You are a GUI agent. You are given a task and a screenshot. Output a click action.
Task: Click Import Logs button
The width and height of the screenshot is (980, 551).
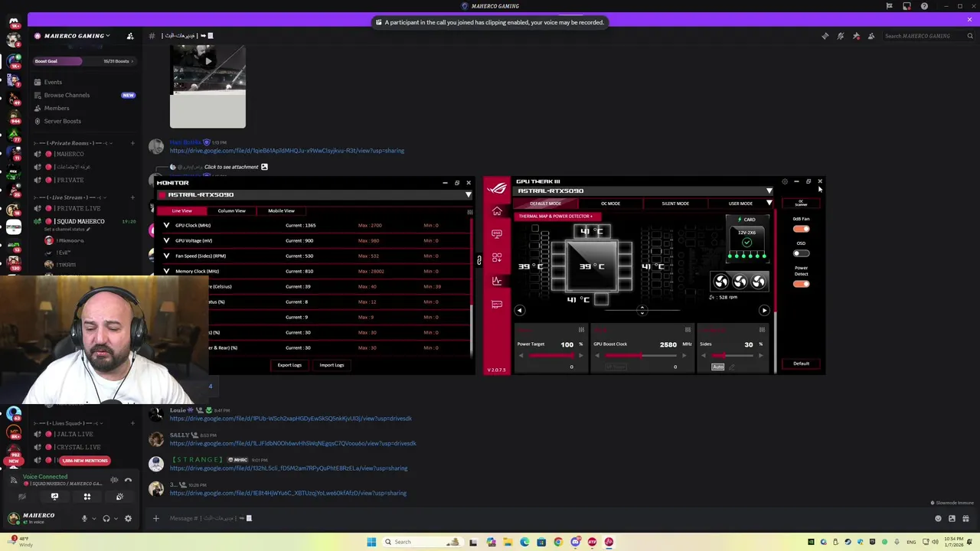click(332, 365)
